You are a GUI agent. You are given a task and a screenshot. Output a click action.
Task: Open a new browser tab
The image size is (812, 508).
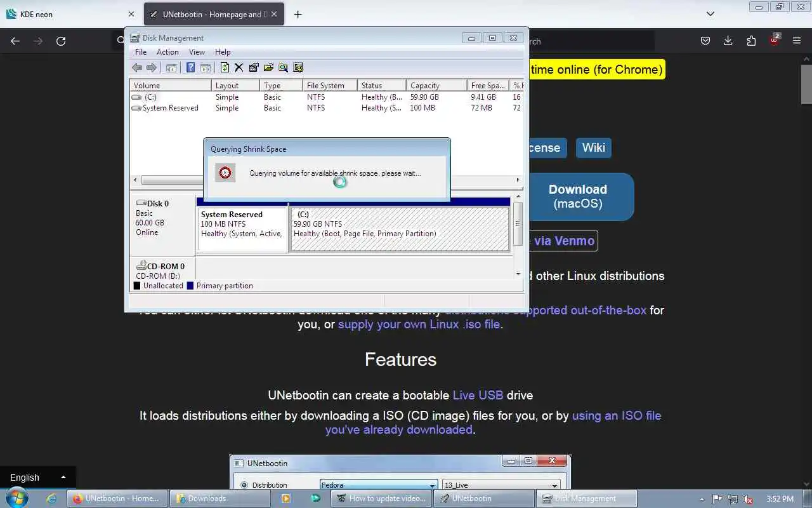[298, 14]
